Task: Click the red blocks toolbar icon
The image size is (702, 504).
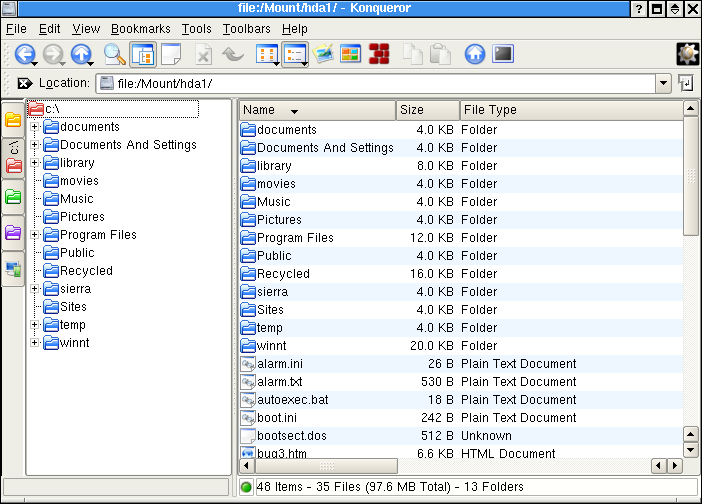Action: tap(379, 55)
